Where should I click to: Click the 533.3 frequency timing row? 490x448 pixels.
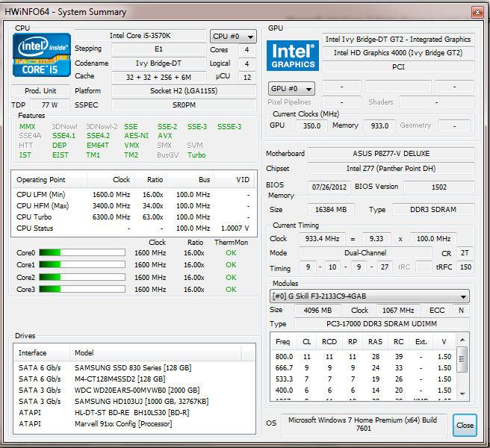(364, 379)
